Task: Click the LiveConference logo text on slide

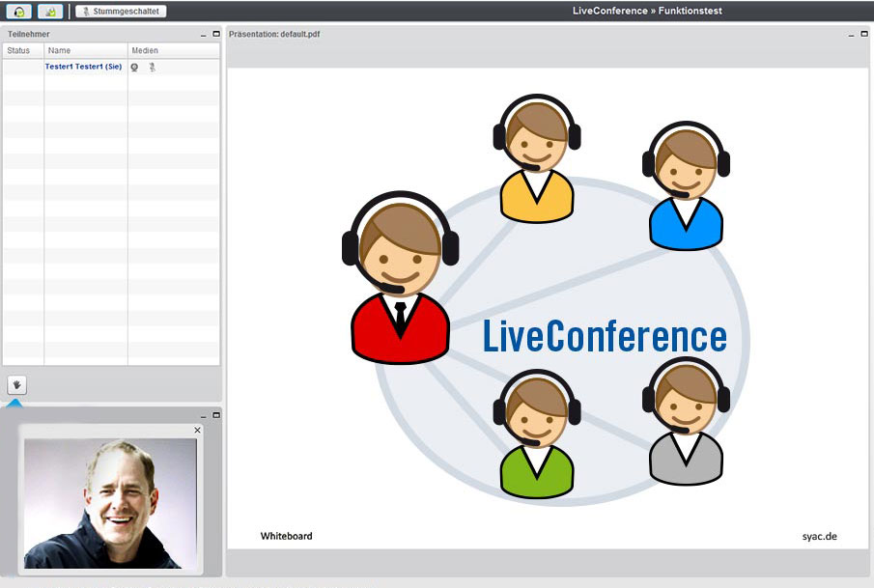Action: click(605, 336)
